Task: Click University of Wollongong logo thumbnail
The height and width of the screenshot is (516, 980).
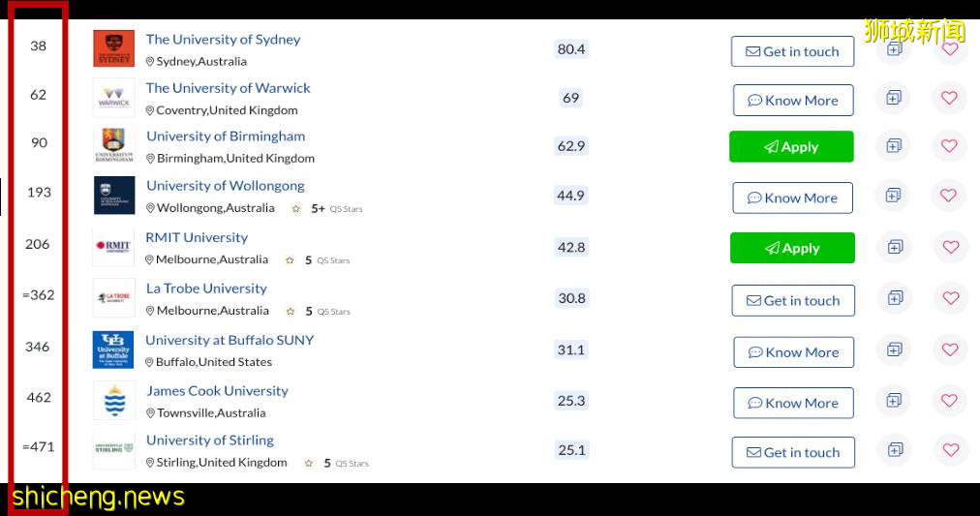Action: pos(114,196)
